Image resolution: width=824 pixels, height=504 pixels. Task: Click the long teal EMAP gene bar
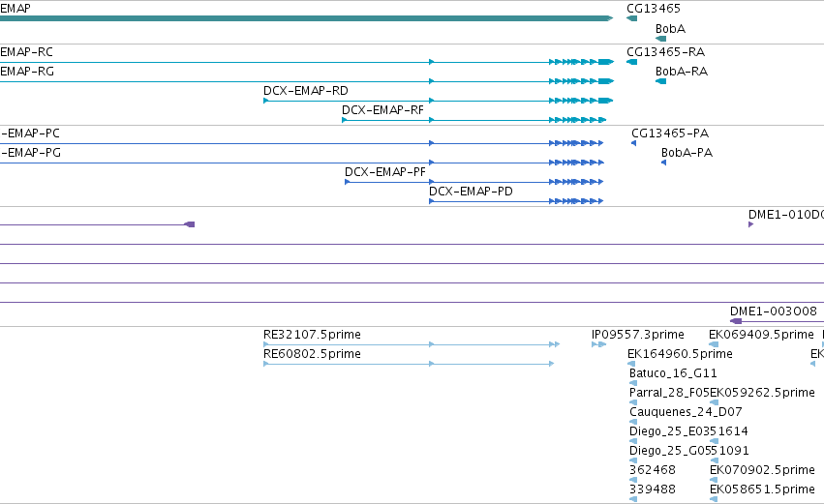pyautogui.click(x=306, y=18)
